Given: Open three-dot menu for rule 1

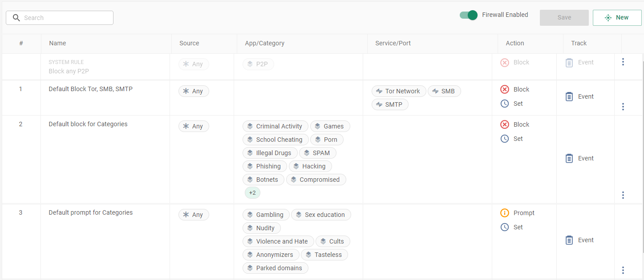Looking at the screenshot, I should click(x=623, y=107).
